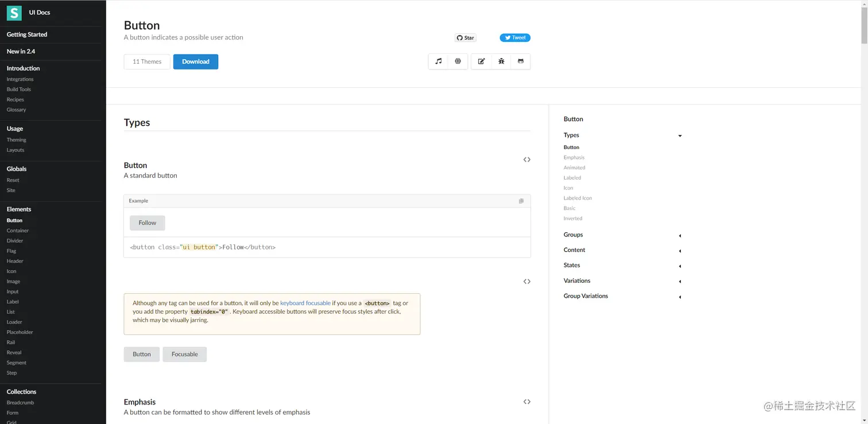This screenshot has width=868, height=424.
Task: Click the green S logo
Action: (x=14, y=13)
